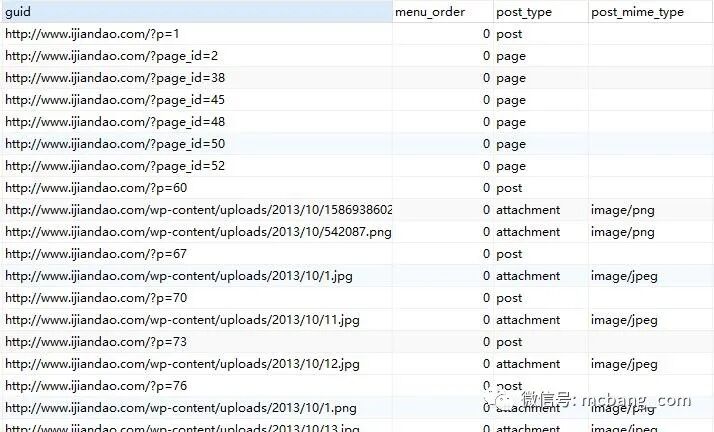Select the 'page' type cell in page_id=2 row
Screen dimensions: 714x432
click(541, 56)
